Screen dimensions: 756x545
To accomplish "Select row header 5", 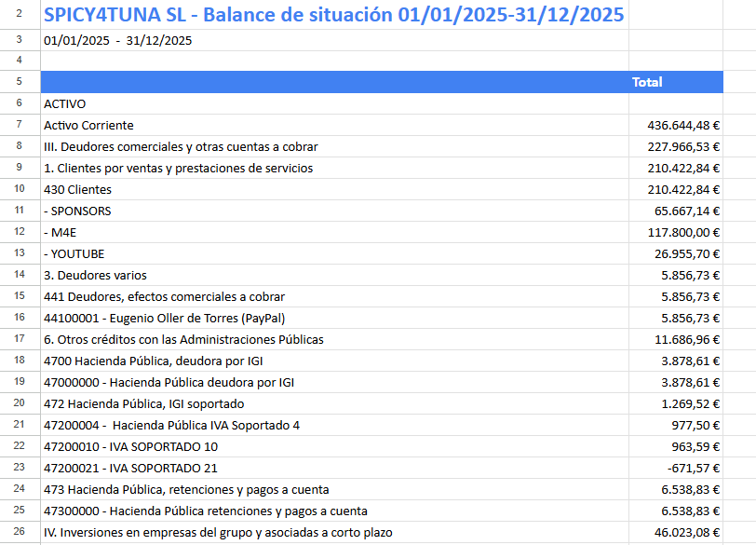I will click(x=20, y=81).
